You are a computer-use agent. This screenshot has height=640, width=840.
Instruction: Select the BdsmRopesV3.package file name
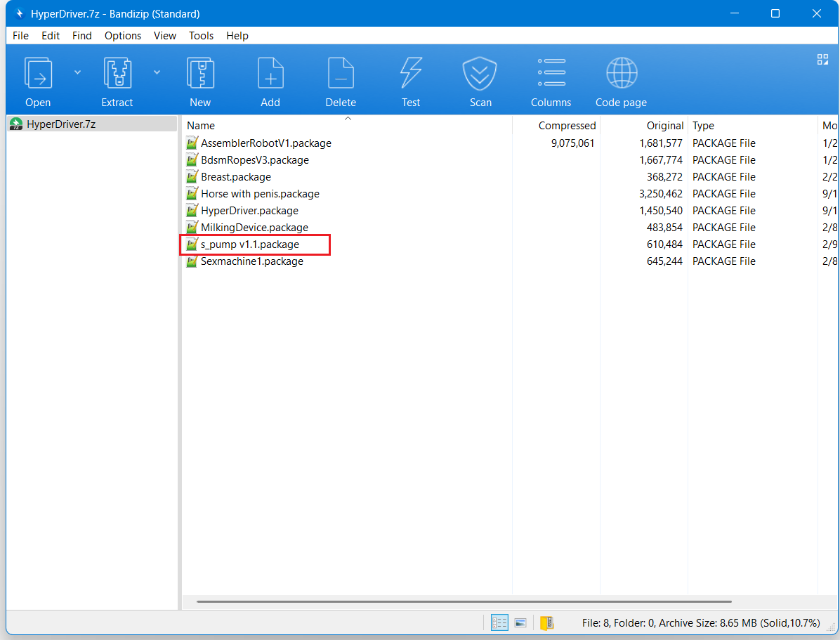255,159
